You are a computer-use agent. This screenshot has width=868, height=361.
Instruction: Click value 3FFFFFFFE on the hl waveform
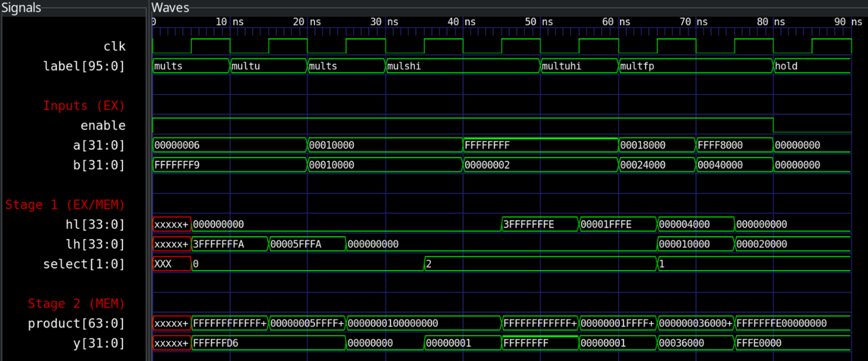[x=540, y=225]
